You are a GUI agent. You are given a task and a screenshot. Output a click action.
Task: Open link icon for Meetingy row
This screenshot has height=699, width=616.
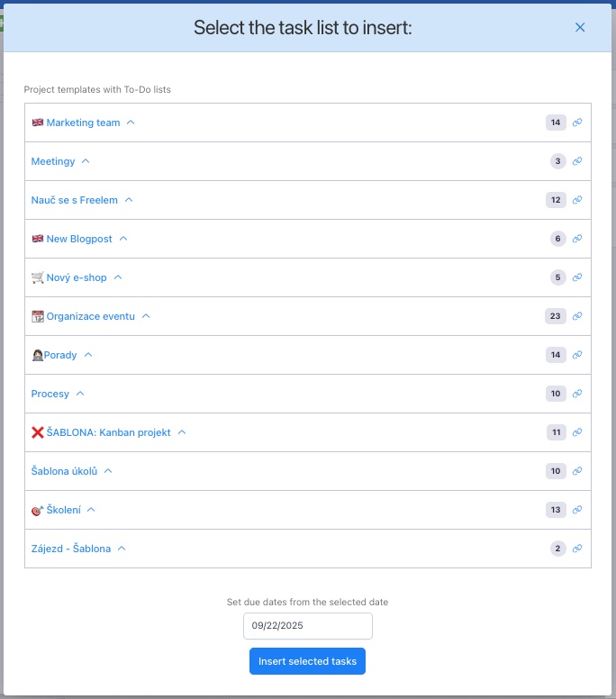[577, 161]
